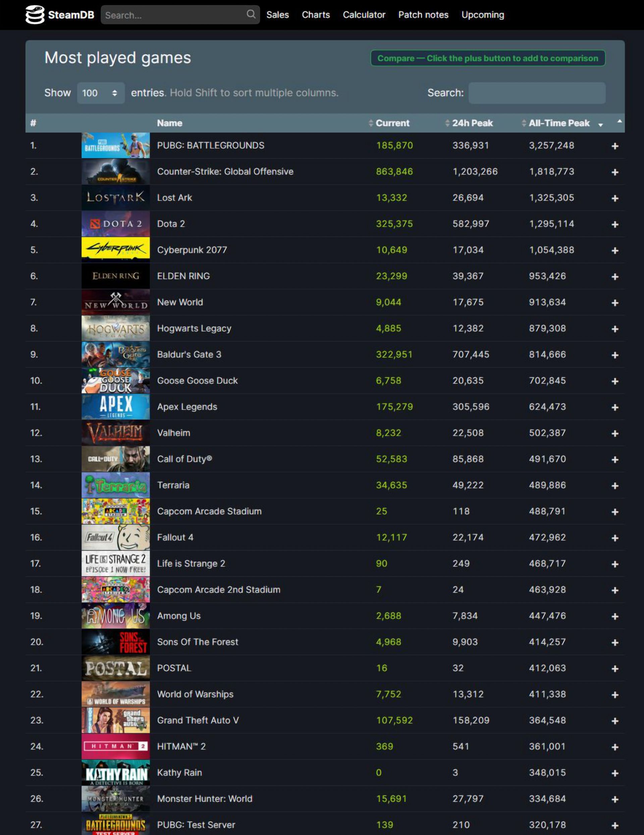Screen dimensions: 644x835
Task: Open the Charts menu item
Action: click(316, 15)
